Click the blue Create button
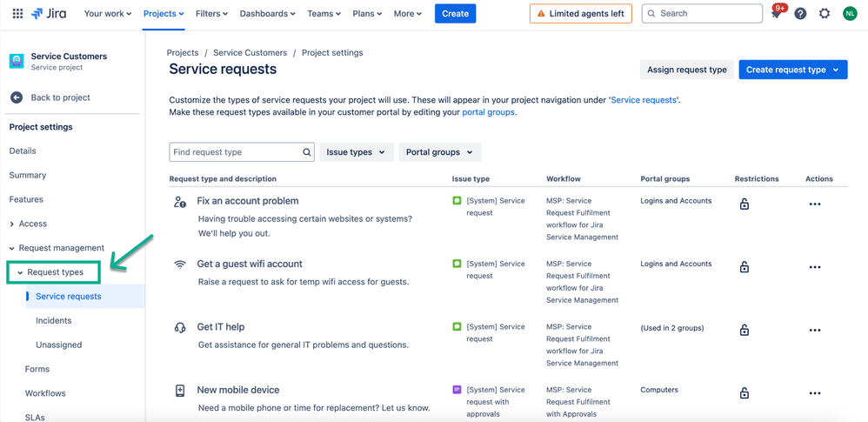This screenshot has width=868, height=422. (x=456, y=14)
